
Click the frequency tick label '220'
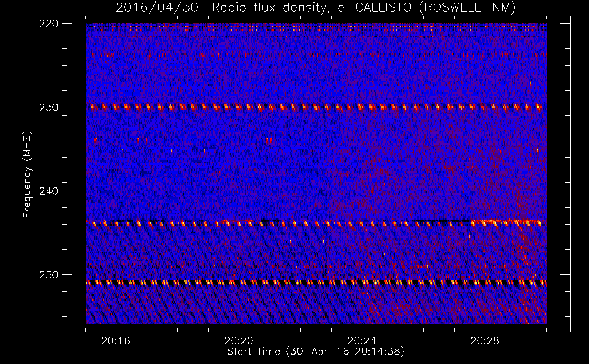(48, 24)
